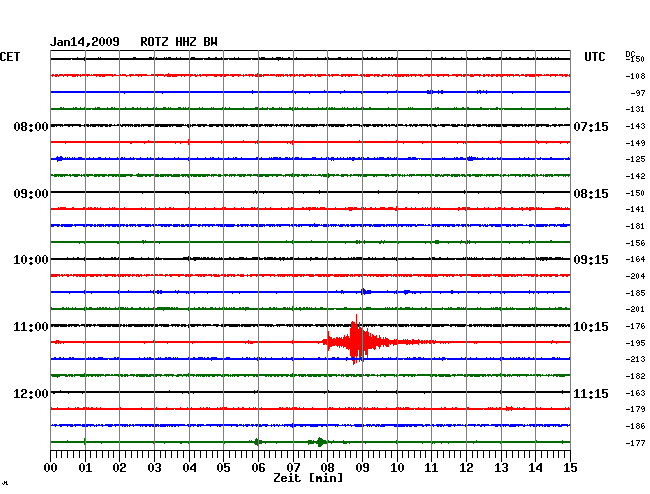Select the 09 minute axis label
This screenshot has height=494, width=650.
(x=362, y=467)
